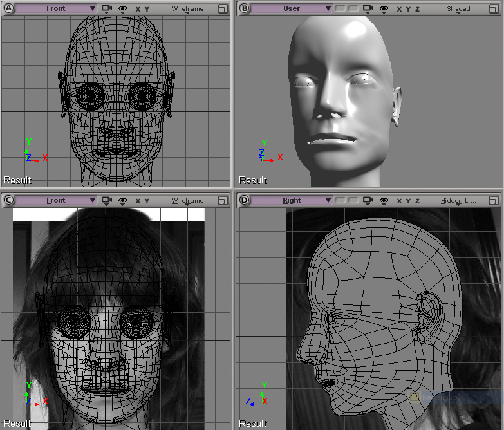Maximize viewport C with its resize icon

coord(223,201)
